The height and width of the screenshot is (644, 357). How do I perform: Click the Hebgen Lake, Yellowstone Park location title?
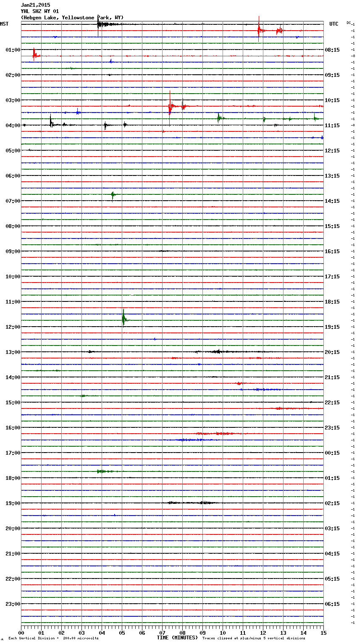(72, 18)
